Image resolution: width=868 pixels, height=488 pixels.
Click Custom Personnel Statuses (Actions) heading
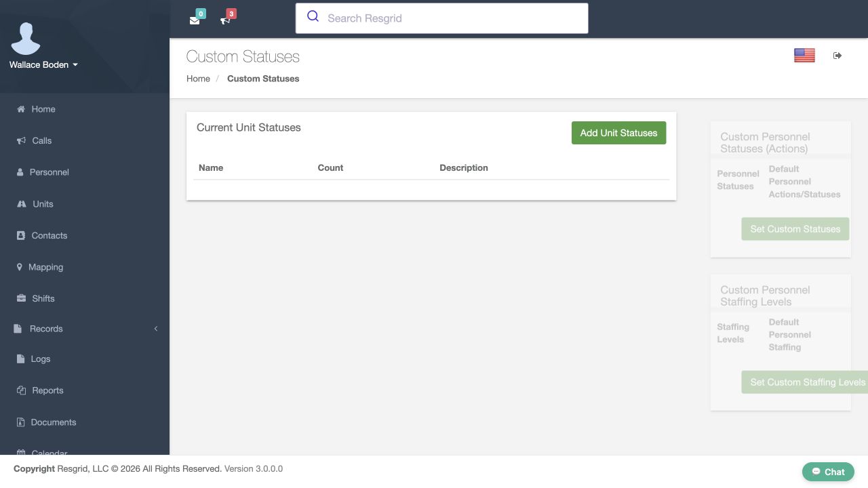pyautogui.click(x=765, y=143)
